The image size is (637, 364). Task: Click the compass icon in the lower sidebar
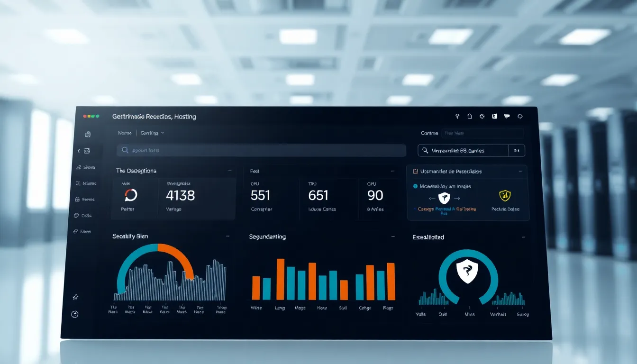click(x=75, y=297)
